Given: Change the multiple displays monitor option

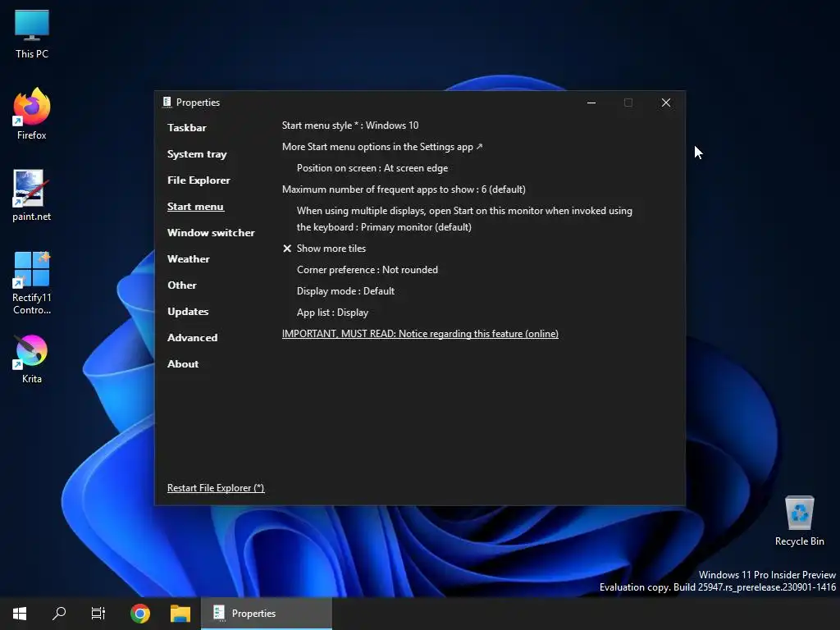Looking at the screenshot, I should point(464,218).
